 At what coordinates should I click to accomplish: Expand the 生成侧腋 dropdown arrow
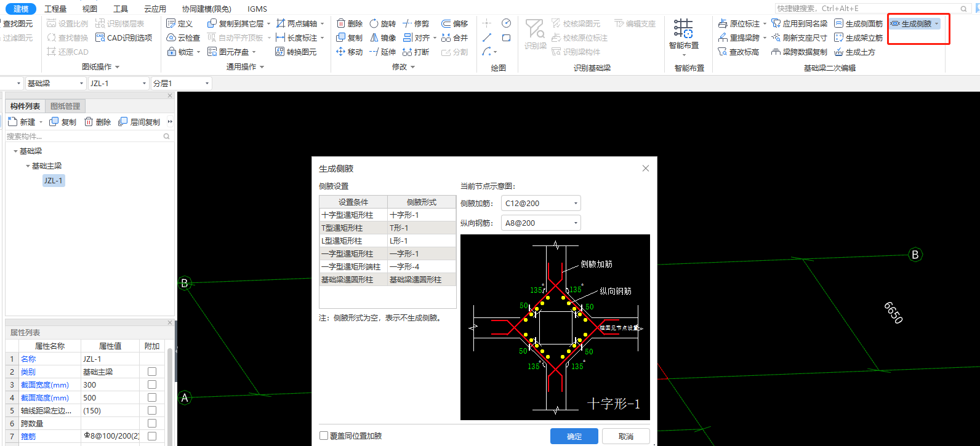click(x=937, y=23)
